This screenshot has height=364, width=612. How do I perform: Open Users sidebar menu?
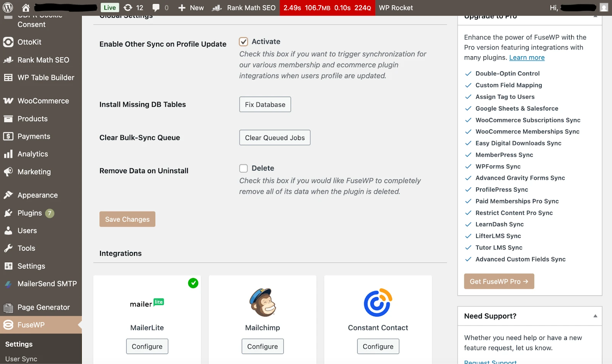[41, 231]
